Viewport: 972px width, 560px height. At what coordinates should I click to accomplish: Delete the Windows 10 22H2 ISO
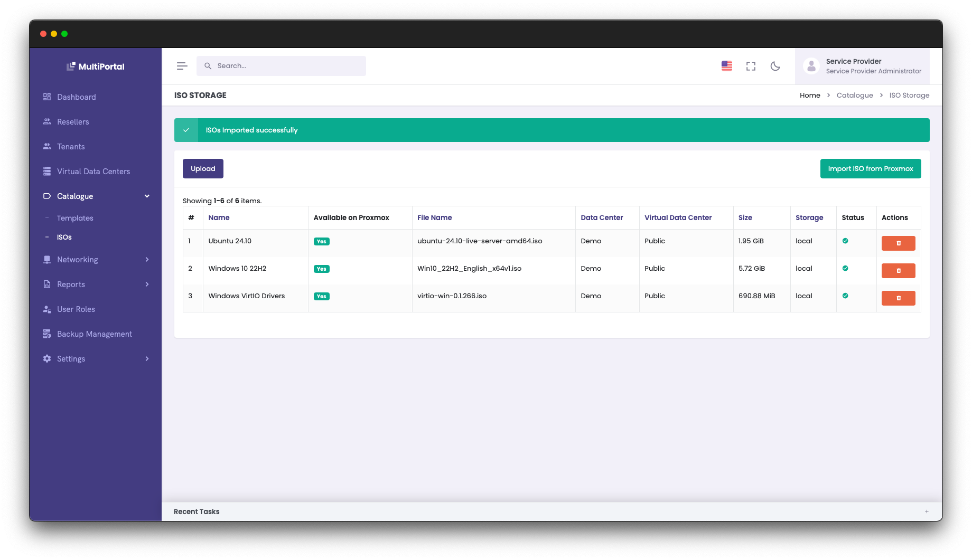tap(898, 271)
